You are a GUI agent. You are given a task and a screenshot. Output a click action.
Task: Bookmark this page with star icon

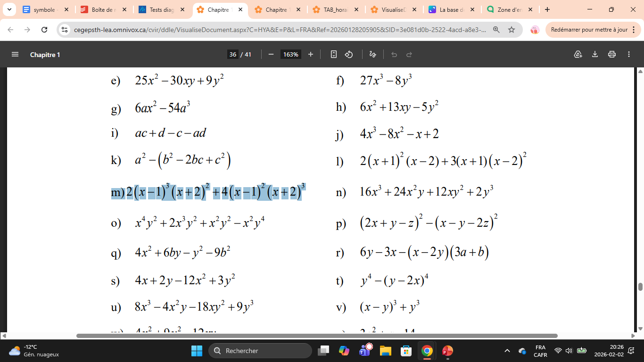[x=512, y=30]
